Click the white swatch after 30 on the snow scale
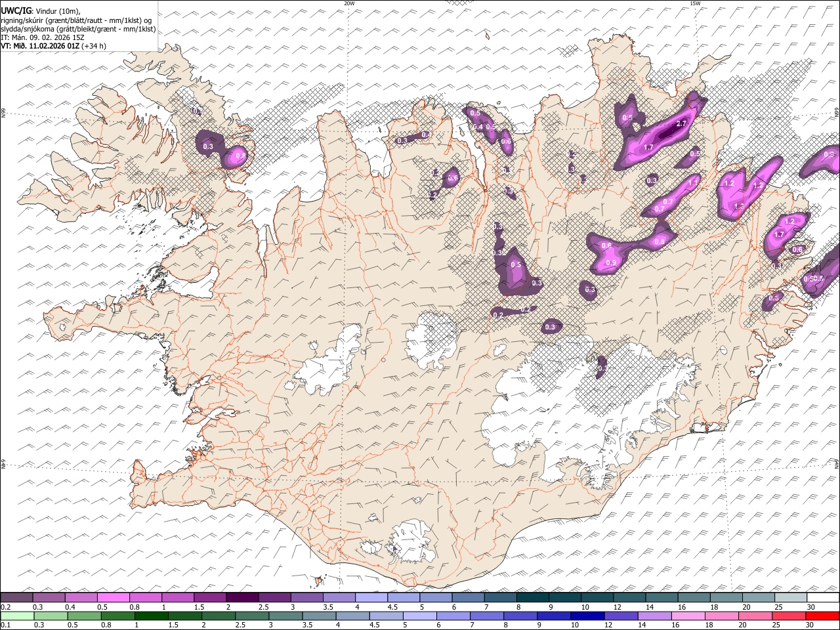840x630 pixels. pyautogui.click(x=824, y=597)
